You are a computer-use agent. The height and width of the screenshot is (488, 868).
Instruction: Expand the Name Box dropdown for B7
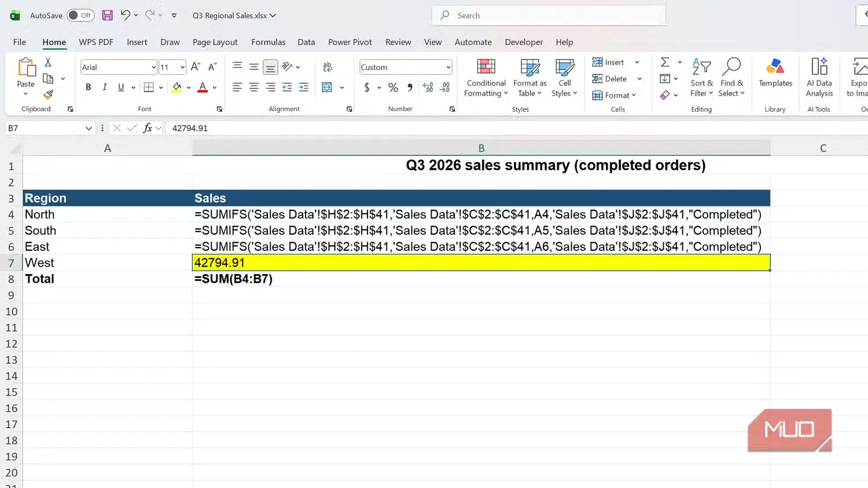(89, 128)
